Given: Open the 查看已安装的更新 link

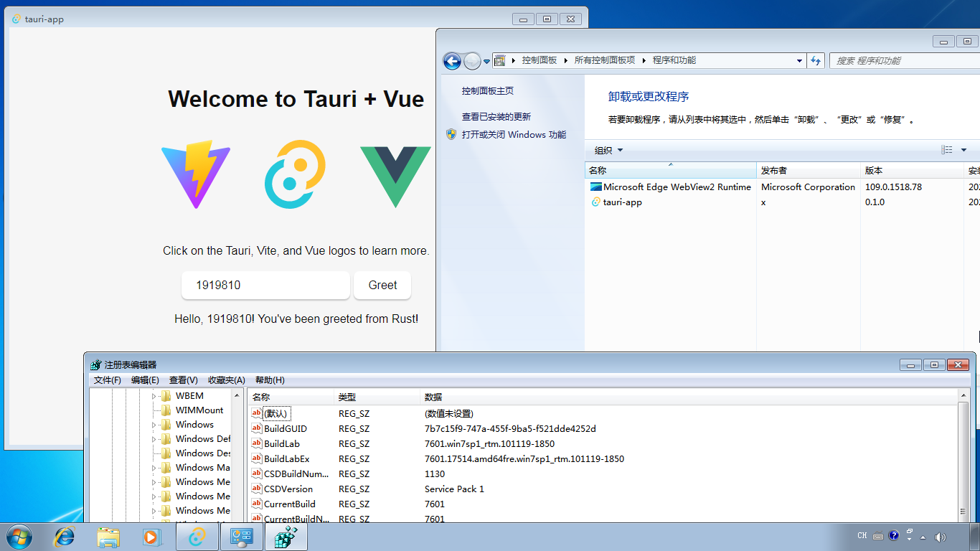Looking at the screenshot, I should click(496, 117).
